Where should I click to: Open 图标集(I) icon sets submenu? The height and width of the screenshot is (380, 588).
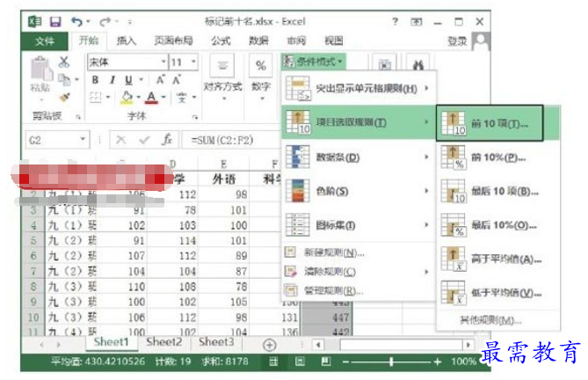pyautogui.click(x=359, y=225)
